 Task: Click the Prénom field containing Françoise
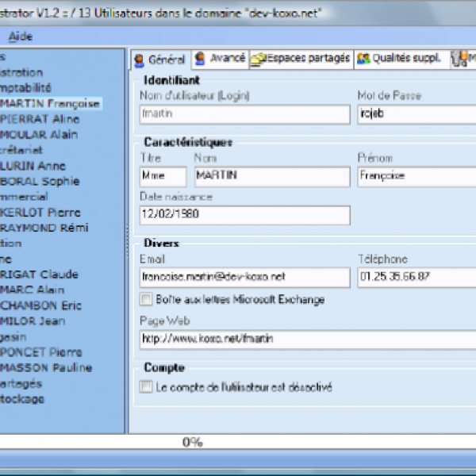[x=416, y=176]
